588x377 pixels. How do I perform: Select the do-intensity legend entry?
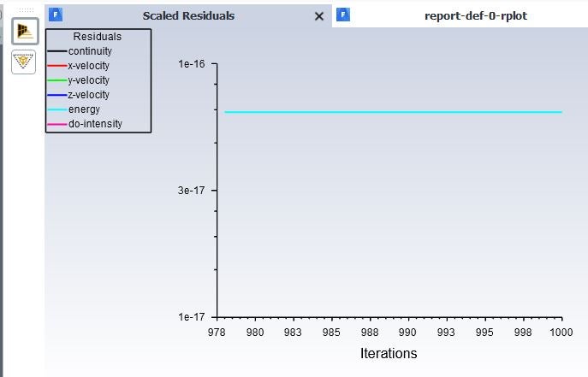tap(95, 124)
